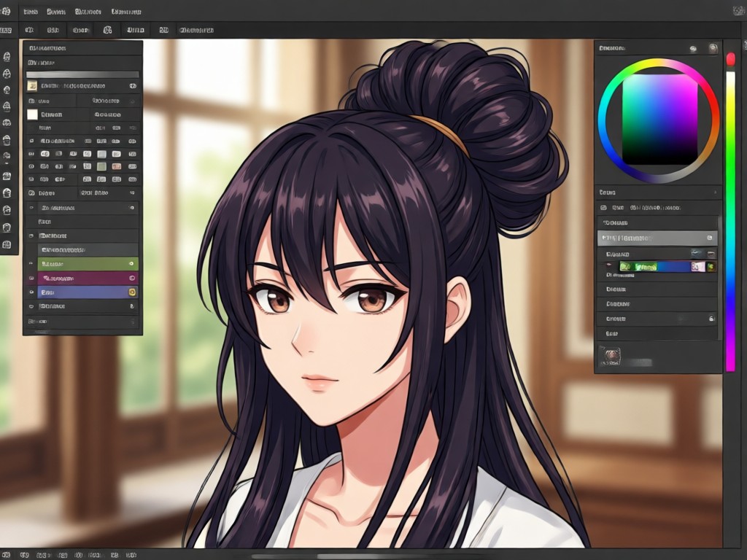Screen dimensions: 747x560
Task: Pick a color inside the color square
Action: click(x=659, y=119)
